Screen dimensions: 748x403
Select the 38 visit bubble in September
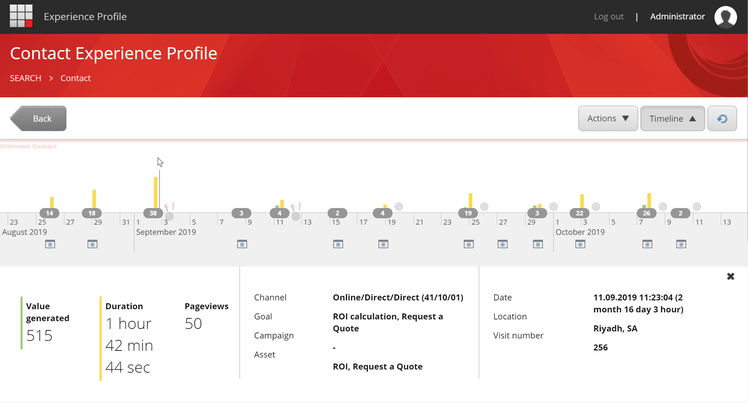(153, 213)
